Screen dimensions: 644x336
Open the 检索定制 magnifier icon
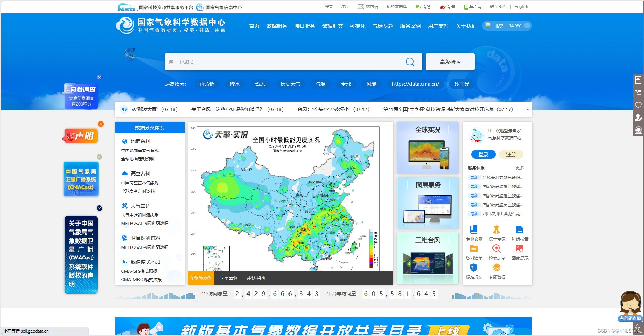pyautogui.click(x=497, y=249)
